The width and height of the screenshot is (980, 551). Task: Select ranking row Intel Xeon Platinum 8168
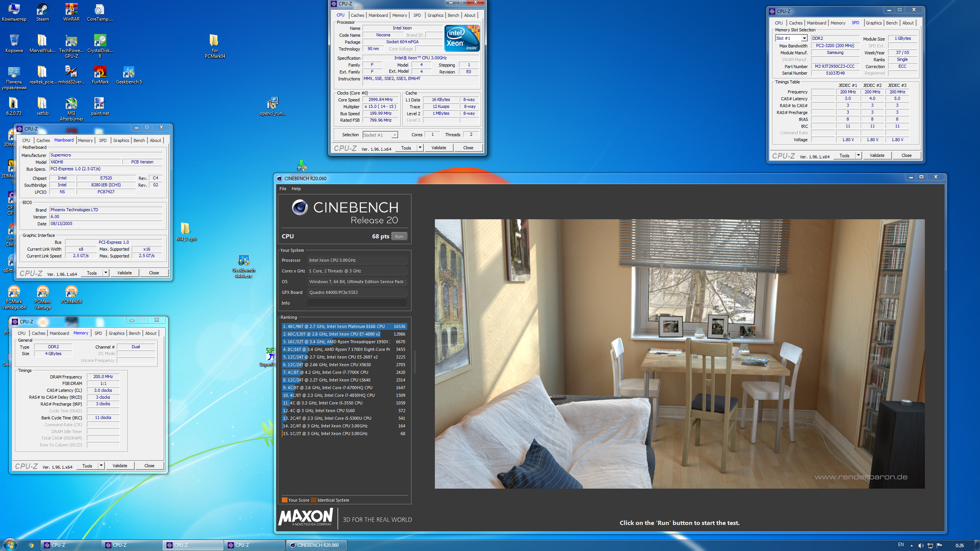pyautogui.click(x=344, y=326)
